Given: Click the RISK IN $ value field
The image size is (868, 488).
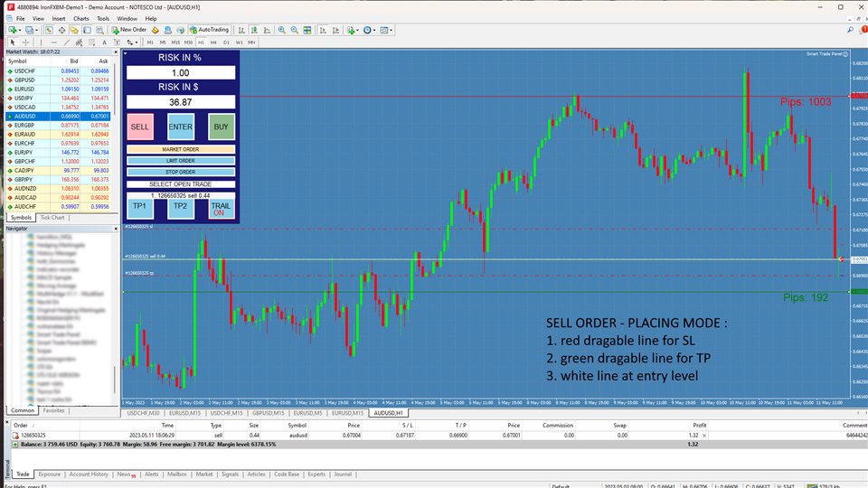Looking at the screenshot, I should (181, 102).
